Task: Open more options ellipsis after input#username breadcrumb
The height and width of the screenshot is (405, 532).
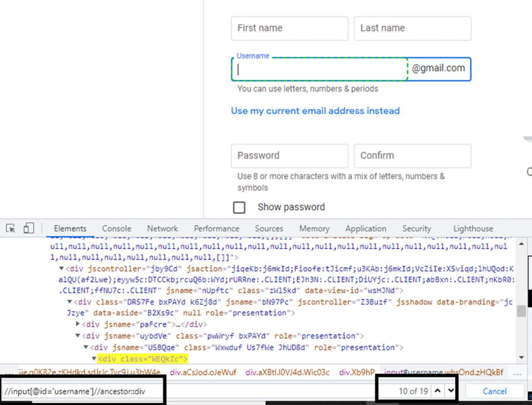Action: tap(518, 373)
